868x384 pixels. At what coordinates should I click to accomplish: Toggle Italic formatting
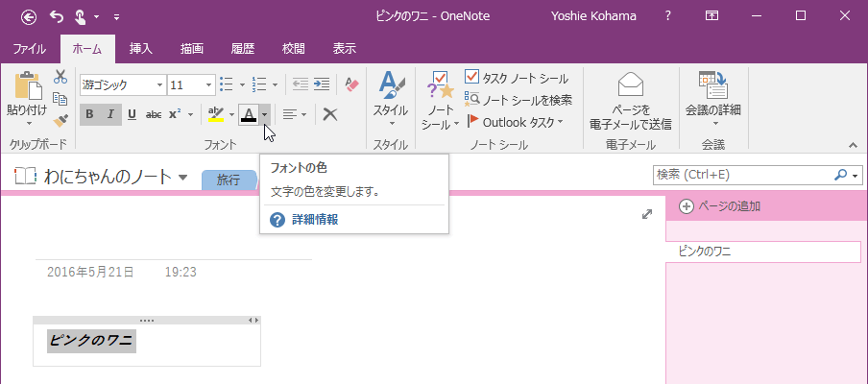click(110, 114)
